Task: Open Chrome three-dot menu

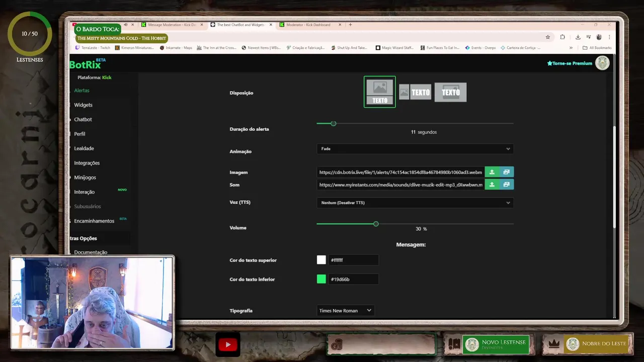Action: pos(609,37)
